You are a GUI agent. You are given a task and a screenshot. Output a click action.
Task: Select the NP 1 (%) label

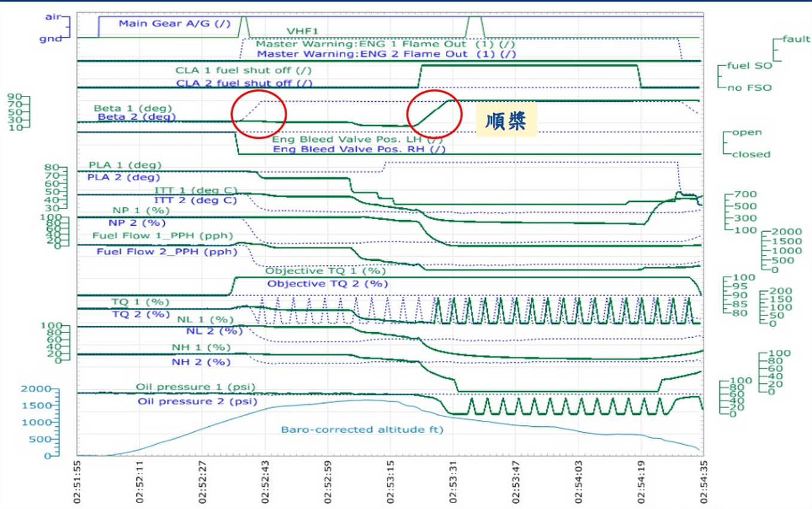(x=141, y=211)
